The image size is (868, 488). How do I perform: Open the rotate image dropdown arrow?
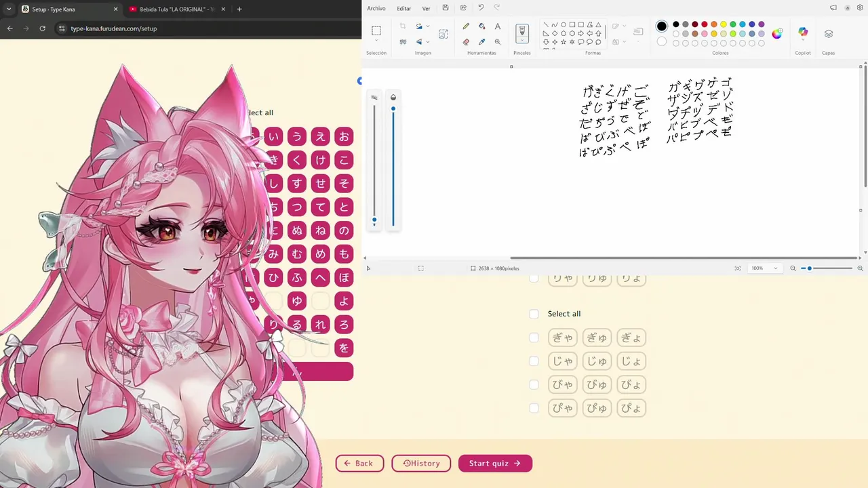point(428,26)
